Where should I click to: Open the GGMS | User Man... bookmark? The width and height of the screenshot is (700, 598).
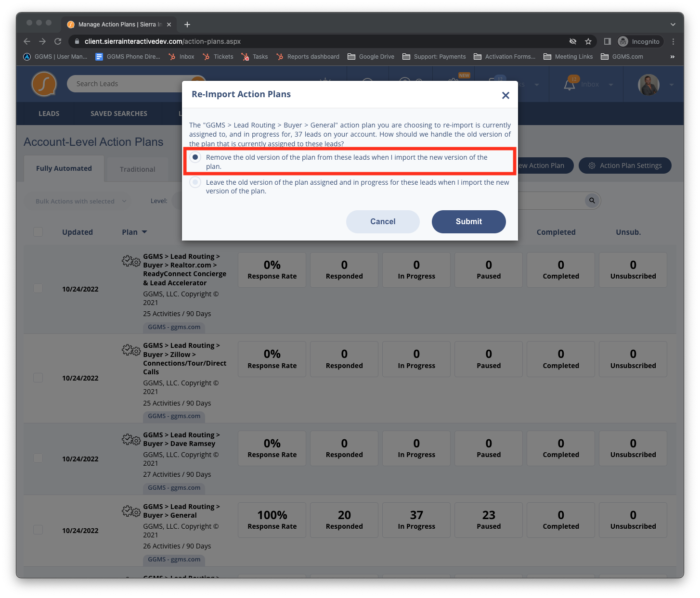[x=55, y=57]
